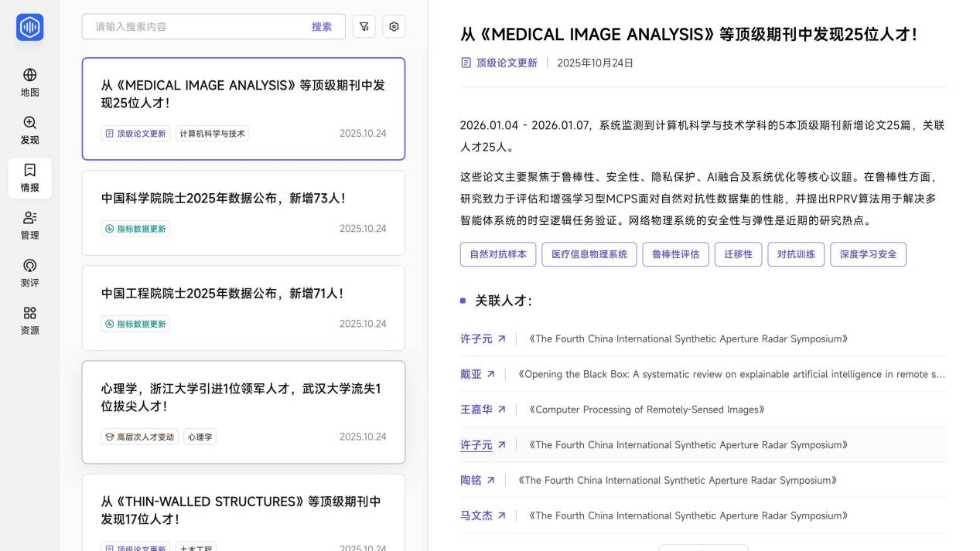Click the 自然对抗样本 keyword tag
Screen dimensions: 980x551
click(x=498, y=254)
